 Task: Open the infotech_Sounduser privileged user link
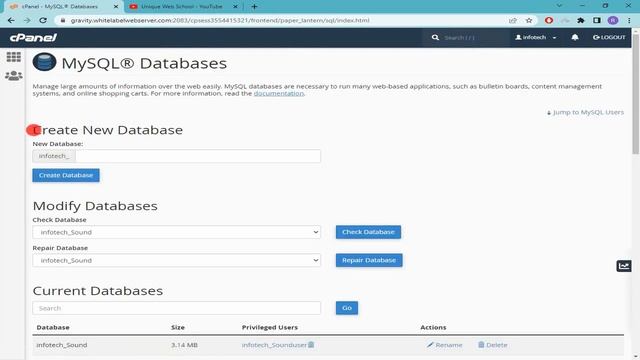pyautogui.click(x=274, y=345)
